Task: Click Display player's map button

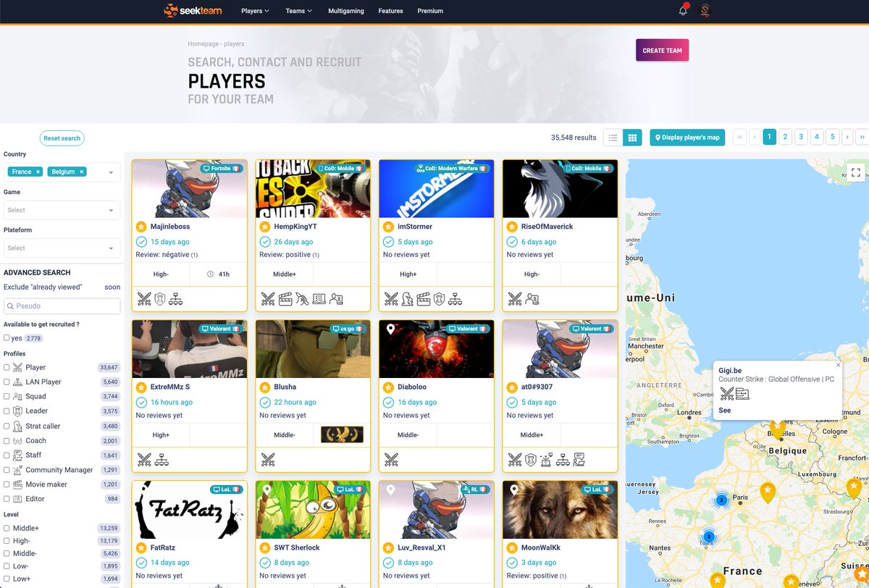Action: tap(688, 138)
